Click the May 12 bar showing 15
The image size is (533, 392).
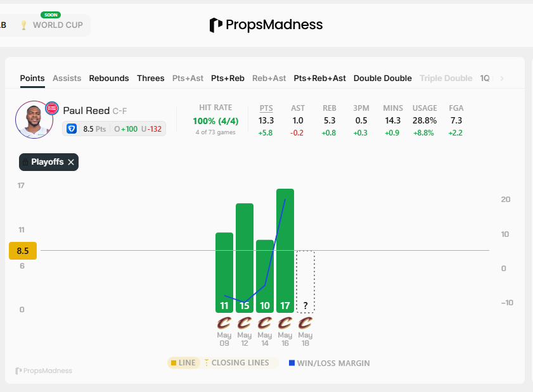click(x=245, y=258)
